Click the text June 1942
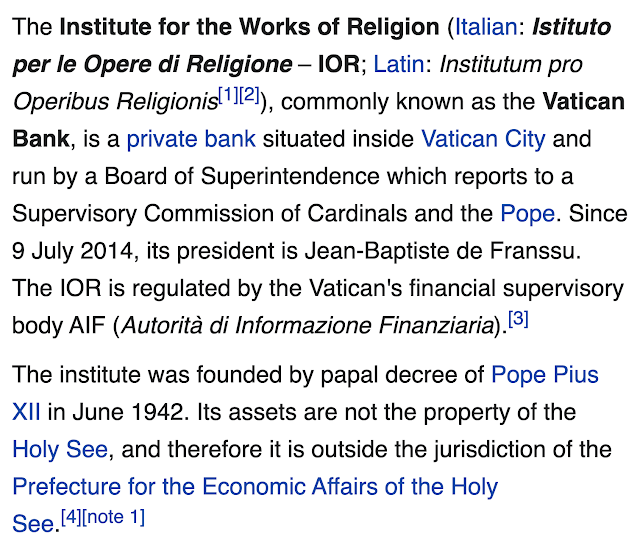Screen dimensions: 640x548 127,412
